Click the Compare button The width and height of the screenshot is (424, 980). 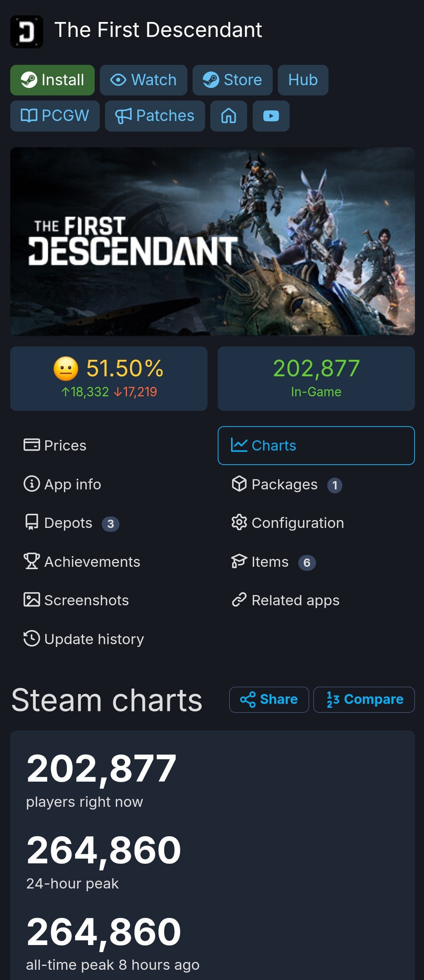[364, 700]
